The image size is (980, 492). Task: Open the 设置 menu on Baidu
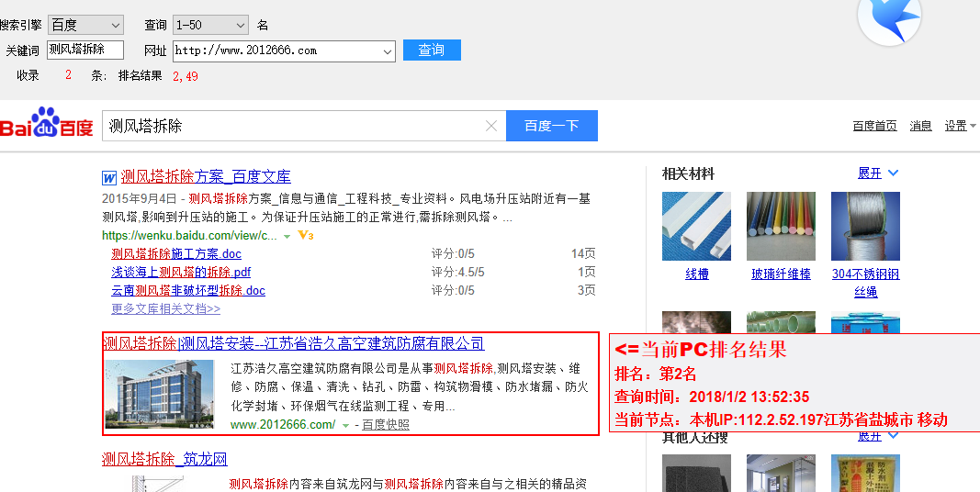click(960, 126)
